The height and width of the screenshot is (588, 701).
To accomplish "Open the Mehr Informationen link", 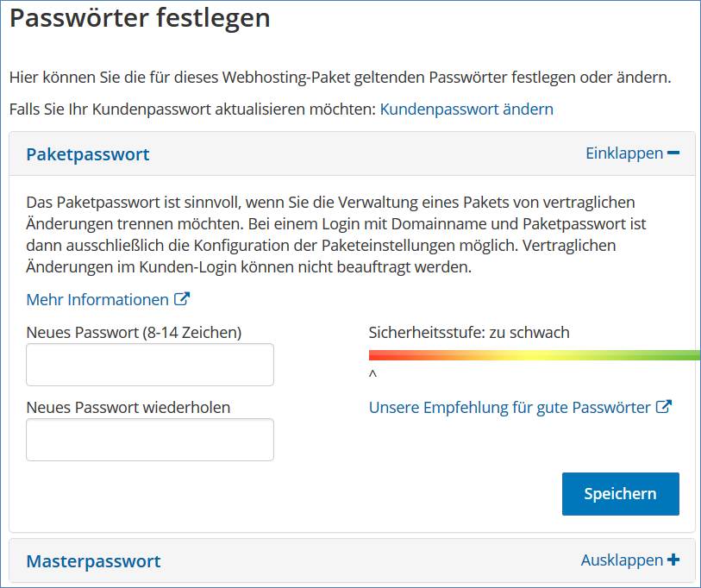I will click(x=97, y=299).
